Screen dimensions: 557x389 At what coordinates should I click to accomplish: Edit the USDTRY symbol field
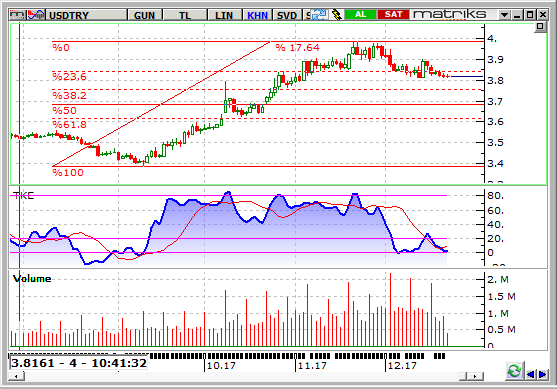click(x=86, y=15)
